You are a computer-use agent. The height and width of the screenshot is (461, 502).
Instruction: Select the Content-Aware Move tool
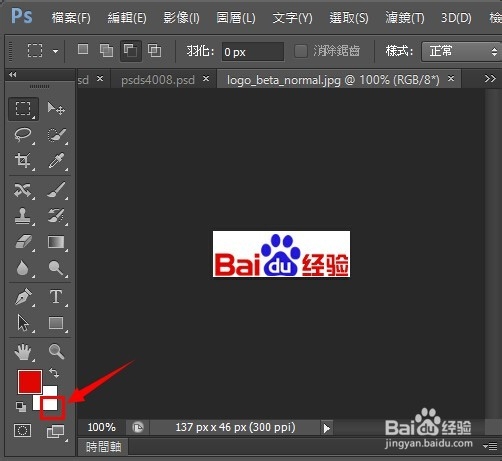23,190
